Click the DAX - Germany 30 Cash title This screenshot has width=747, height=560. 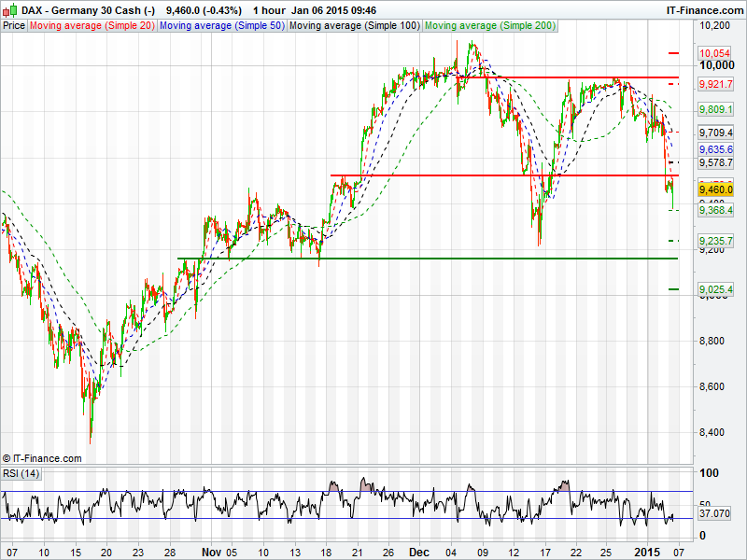88,10
